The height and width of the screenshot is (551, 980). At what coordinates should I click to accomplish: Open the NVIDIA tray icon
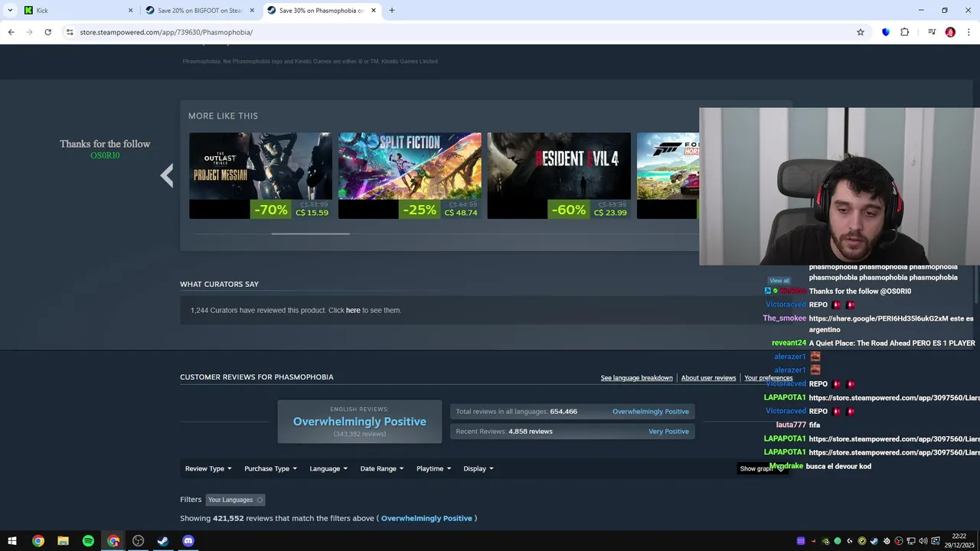coord(825,541)
